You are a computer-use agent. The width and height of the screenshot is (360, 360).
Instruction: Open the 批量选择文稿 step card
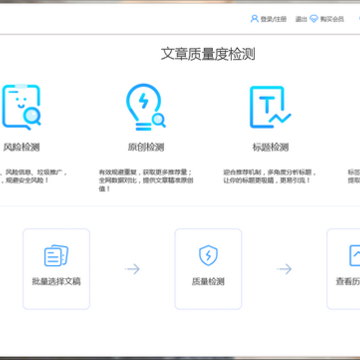click(x=56, y=269)
